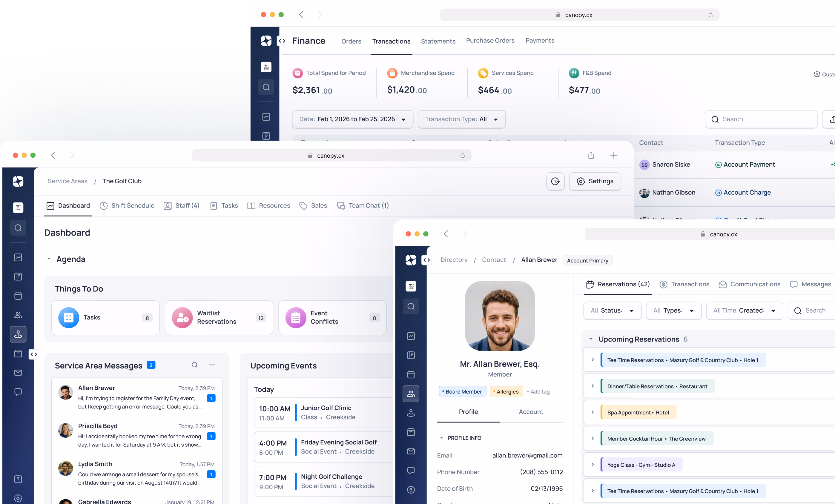Screen dimensions: 835x504
Task: Open help question icon in Golf Club sidebar
Action: pyautogui.click(x=18, y=479)
